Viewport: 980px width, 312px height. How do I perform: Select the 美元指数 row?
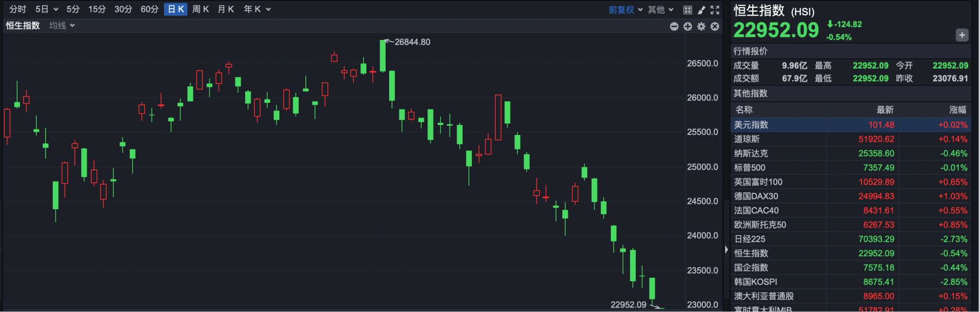click(851, 125)
